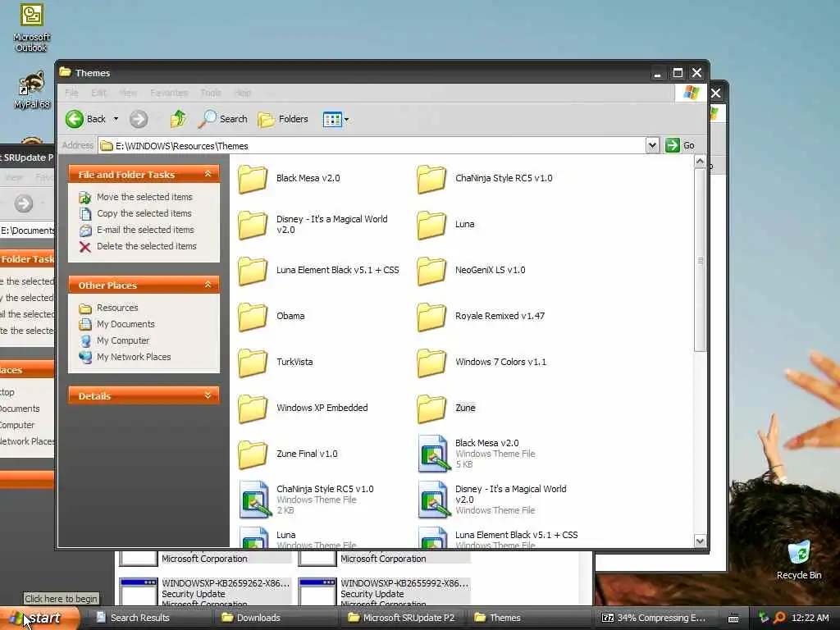Image resolution: width=840 pixels, height=630 pixels.
Task: Go up one folder level
Action: coord(178,119)
